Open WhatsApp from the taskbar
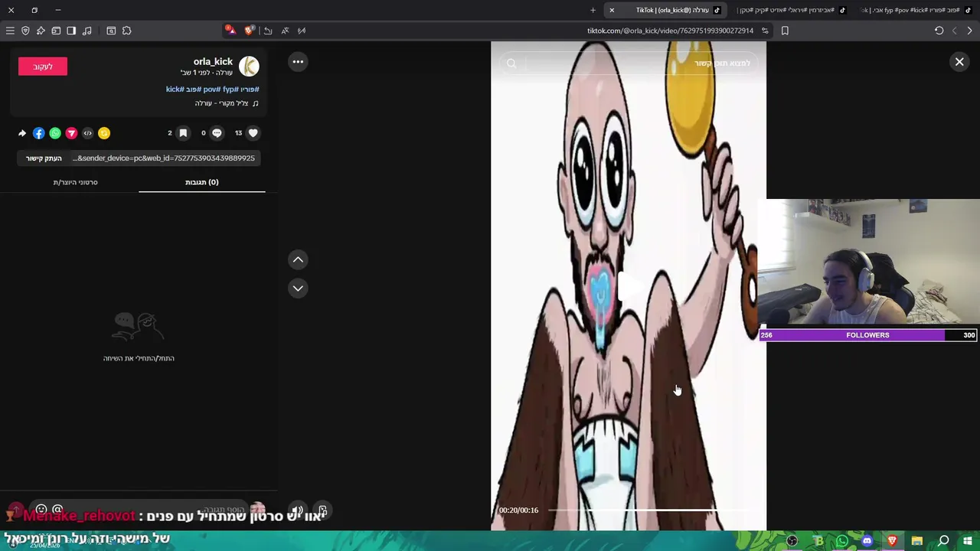980x551 pixels. [842, 541]
